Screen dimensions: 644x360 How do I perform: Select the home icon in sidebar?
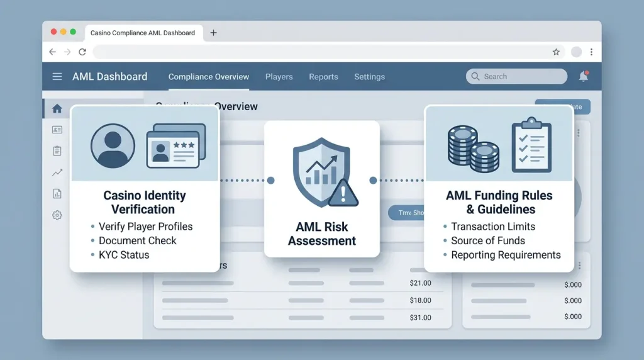[57, 108]
